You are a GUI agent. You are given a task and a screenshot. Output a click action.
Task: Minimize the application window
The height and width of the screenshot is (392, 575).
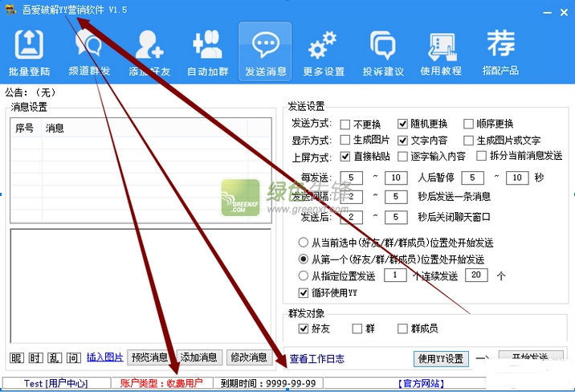[548, 13]
